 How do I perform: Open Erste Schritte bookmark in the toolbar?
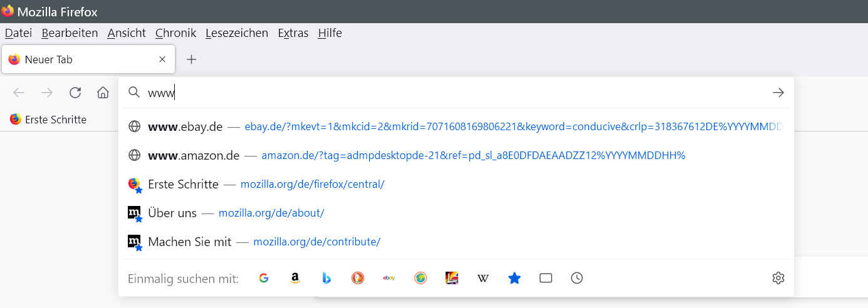[x=48, y=120]
